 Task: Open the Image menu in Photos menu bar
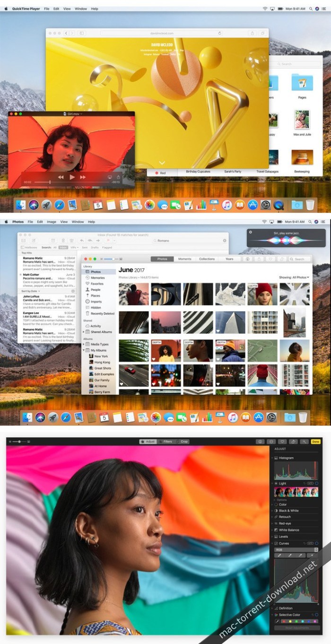point(51,221)
